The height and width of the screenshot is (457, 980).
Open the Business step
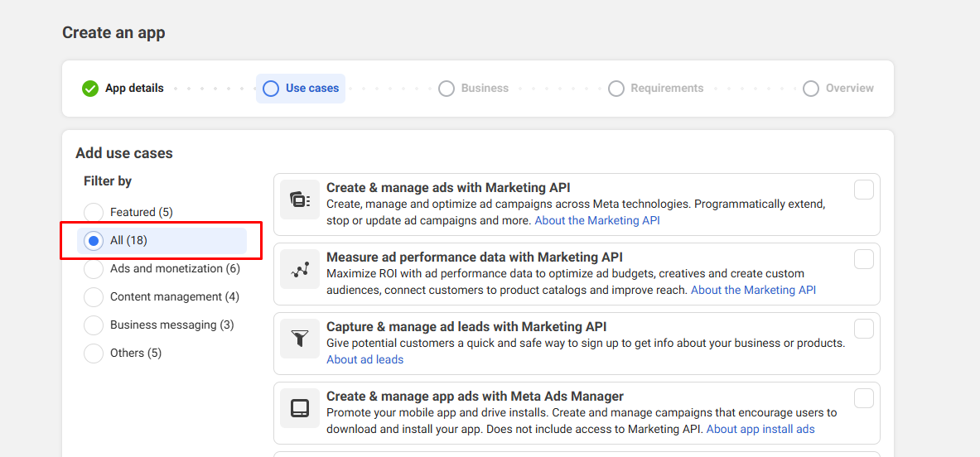click(474, 89)
